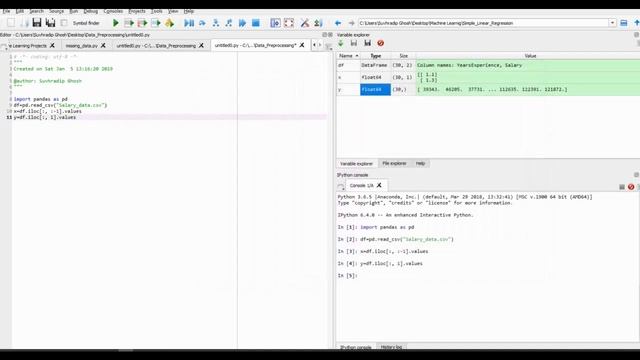The width and height of the screenshot is (640, 360).
Task: Select the y float64 type cell
Action: 375,89
